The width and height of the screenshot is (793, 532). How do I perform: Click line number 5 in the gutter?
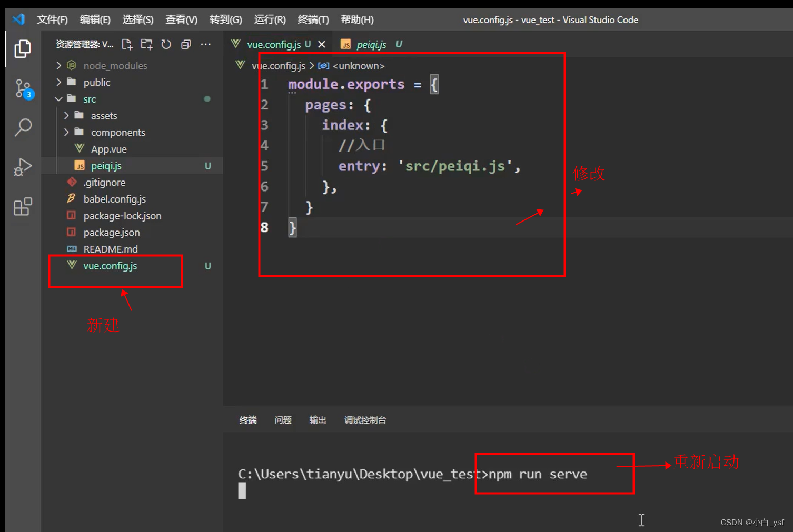(264, 166)
